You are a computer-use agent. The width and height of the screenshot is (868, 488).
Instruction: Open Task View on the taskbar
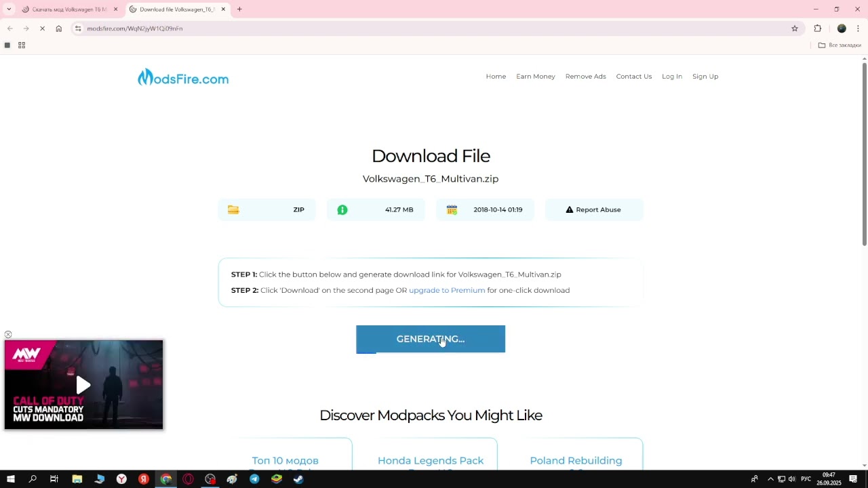point(54,479)
